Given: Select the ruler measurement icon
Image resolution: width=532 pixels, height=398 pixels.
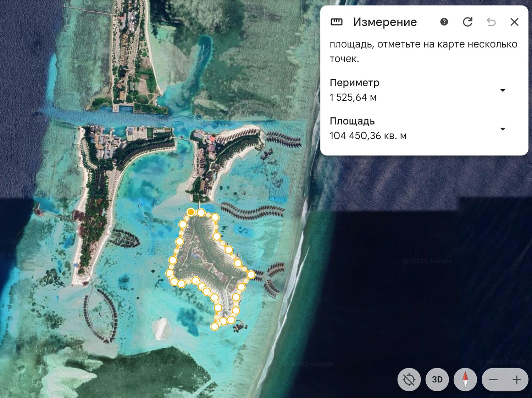Looking at the screenshot, I should pyautogui.click(x=336, y=22).
